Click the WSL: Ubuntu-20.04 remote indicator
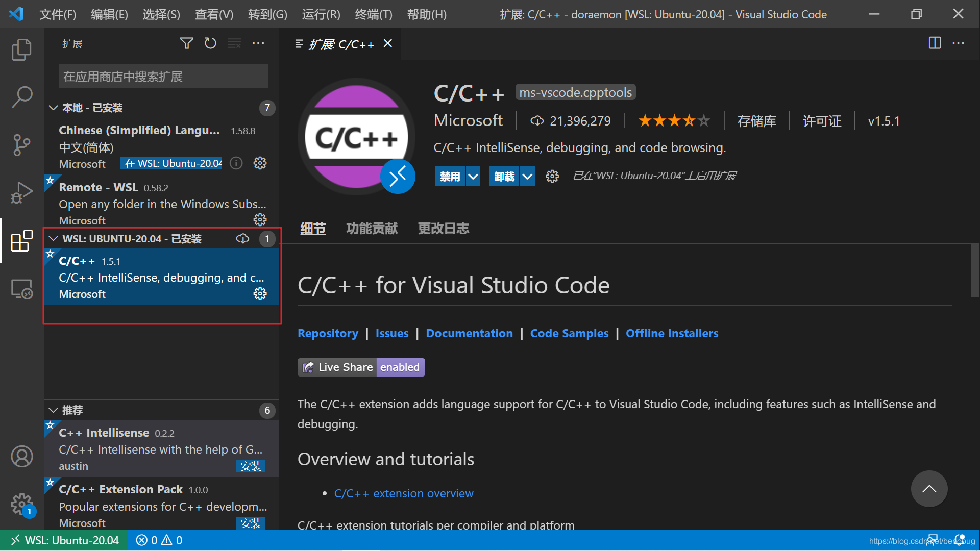 64,540
